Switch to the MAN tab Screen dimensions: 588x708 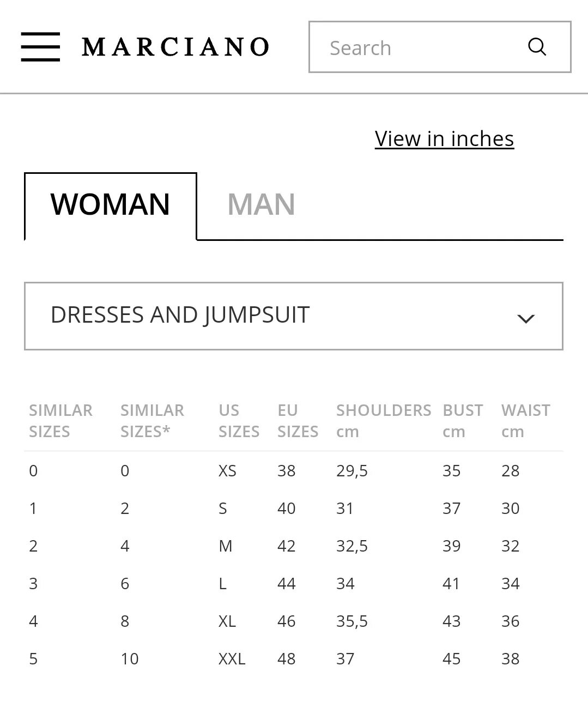[x=261, y=204]
